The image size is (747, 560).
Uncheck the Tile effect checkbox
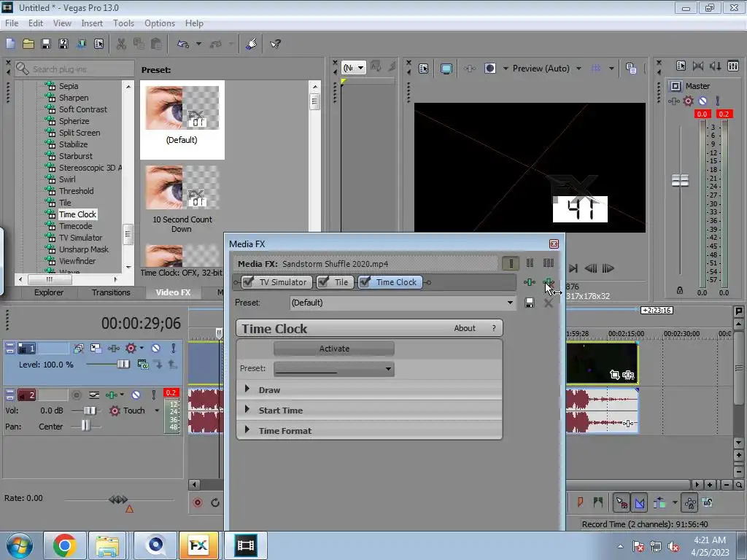(323, 282)
